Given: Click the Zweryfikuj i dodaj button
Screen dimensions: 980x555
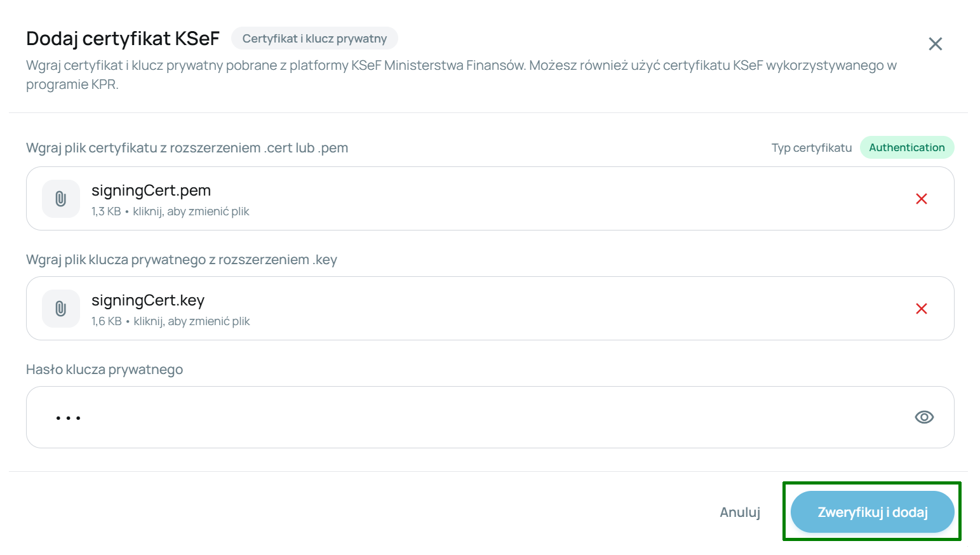Looking at the screenshot, I should tap(872, 512).
